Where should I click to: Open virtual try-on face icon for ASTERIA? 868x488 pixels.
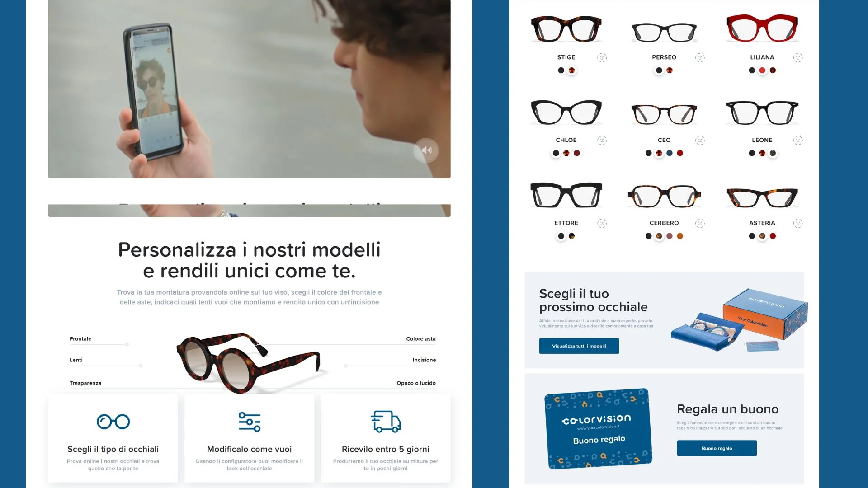[798, 223]
